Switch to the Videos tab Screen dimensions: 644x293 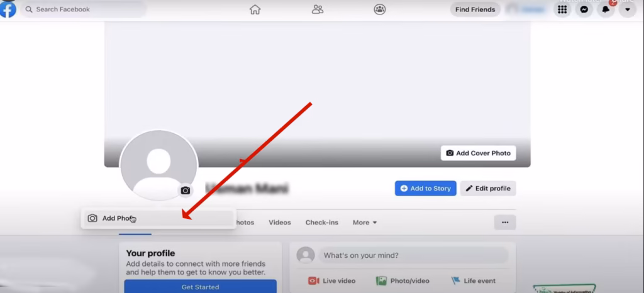[x=280, y=223]
